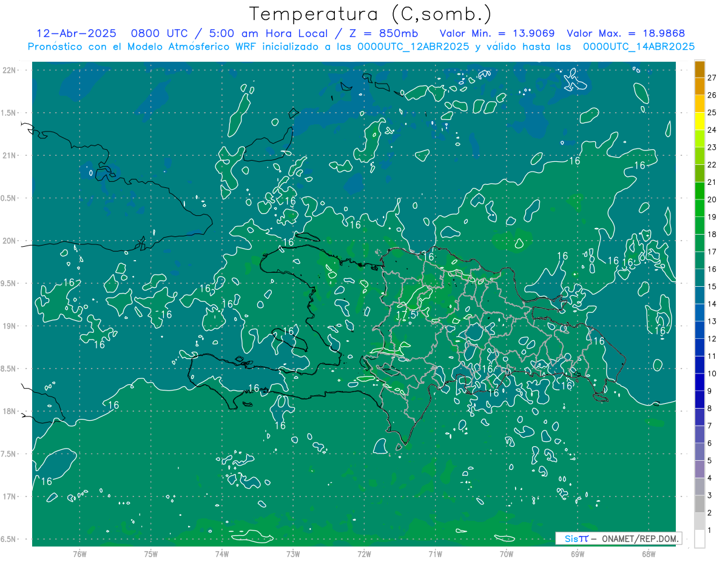The width and height of the screenshot is (728, 562).
Task: Click the "4" label on the color scale
Action: click(710, 478)
